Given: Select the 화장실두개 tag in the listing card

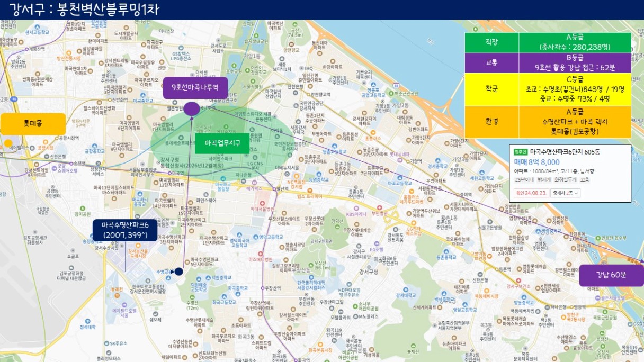Looking at the screenshot, I should tap(566, 180).
